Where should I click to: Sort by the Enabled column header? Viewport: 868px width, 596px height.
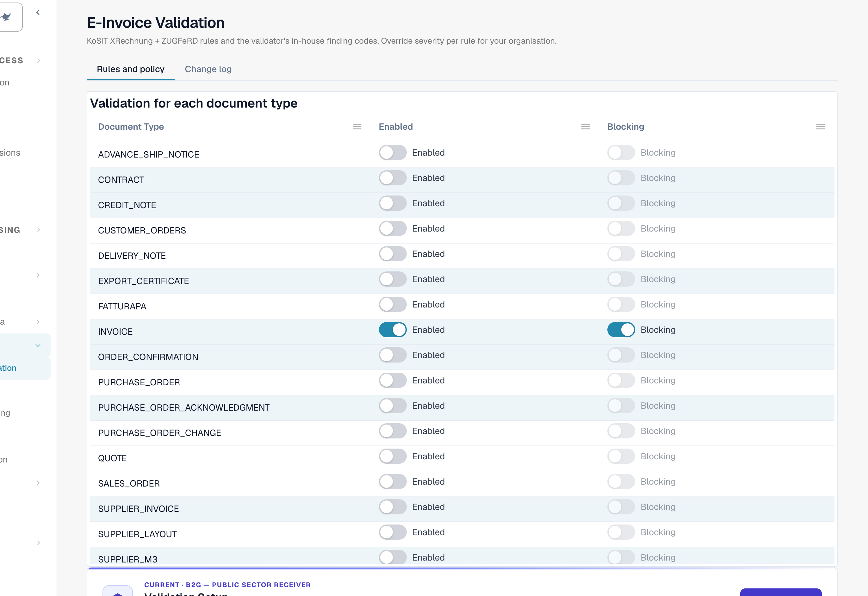[x=395, y=127]
